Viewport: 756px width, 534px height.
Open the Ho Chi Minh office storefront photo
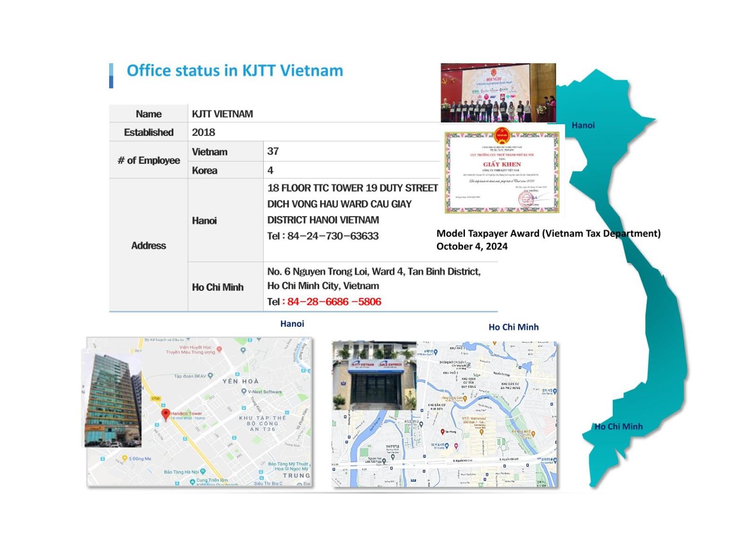pos(374,376)
